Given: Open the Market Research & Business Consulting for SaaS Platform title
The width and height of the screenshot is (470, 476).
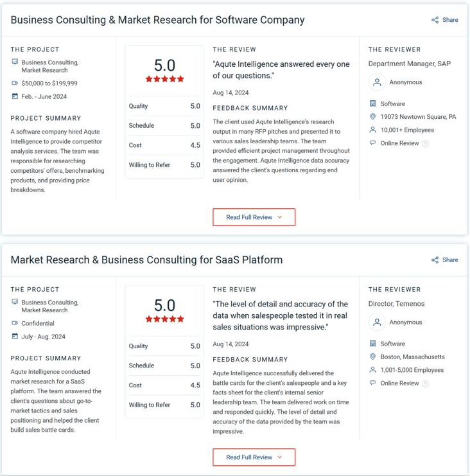Looking at the screenshot, I should click(x=146, y=260).
